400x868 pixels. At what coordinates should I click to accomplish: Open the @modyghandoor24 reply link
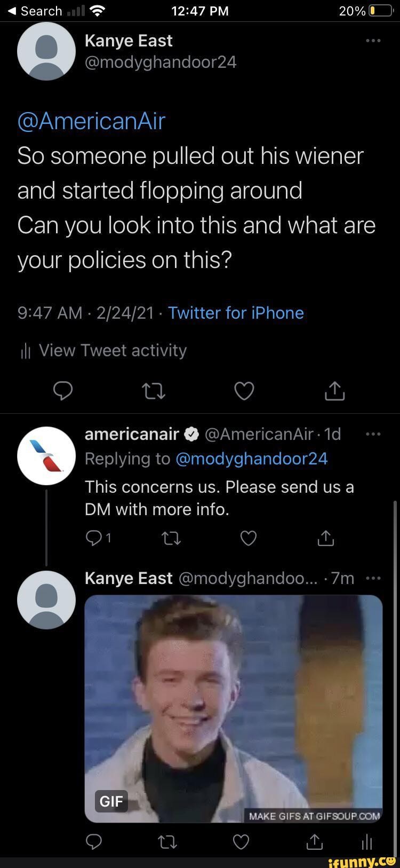[x=251, y=459]
